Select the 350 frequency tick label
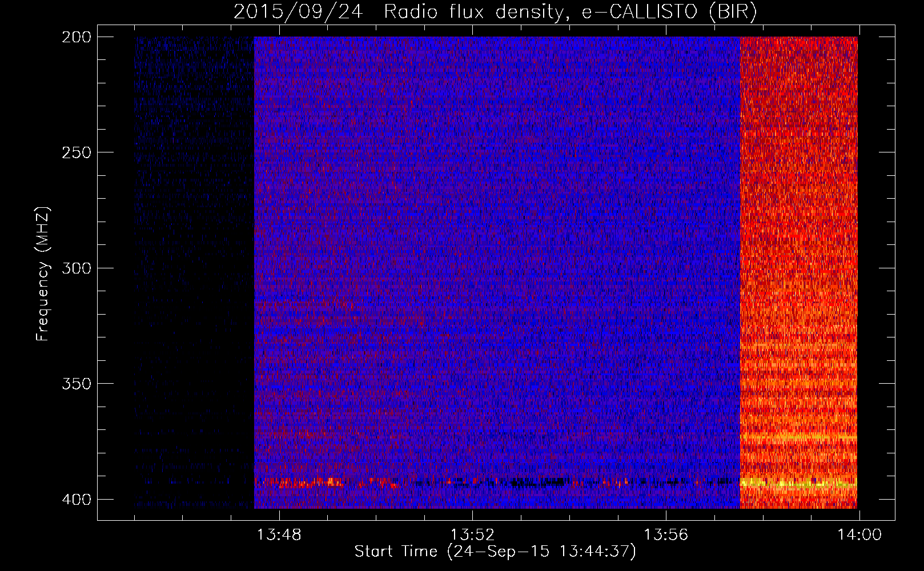Viewport: 924px width, 571px height. 76,384
